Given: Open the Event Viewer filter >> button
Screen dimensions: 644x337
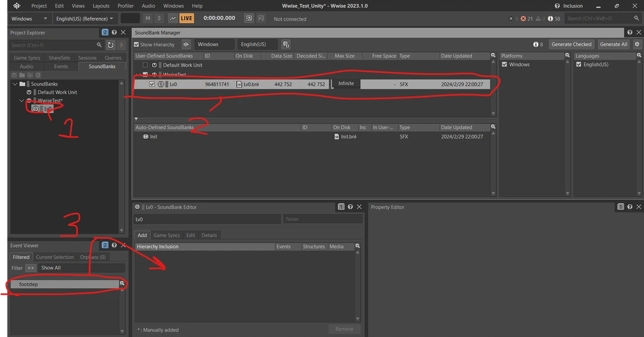Looking at the screenshot, I should point(31,268).
